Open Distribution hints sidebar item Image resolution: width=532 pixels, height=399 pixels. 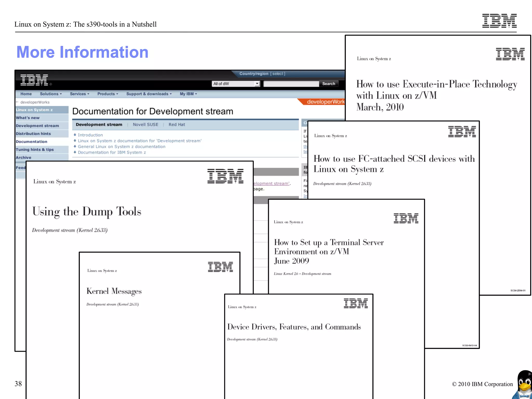point(42,134)
